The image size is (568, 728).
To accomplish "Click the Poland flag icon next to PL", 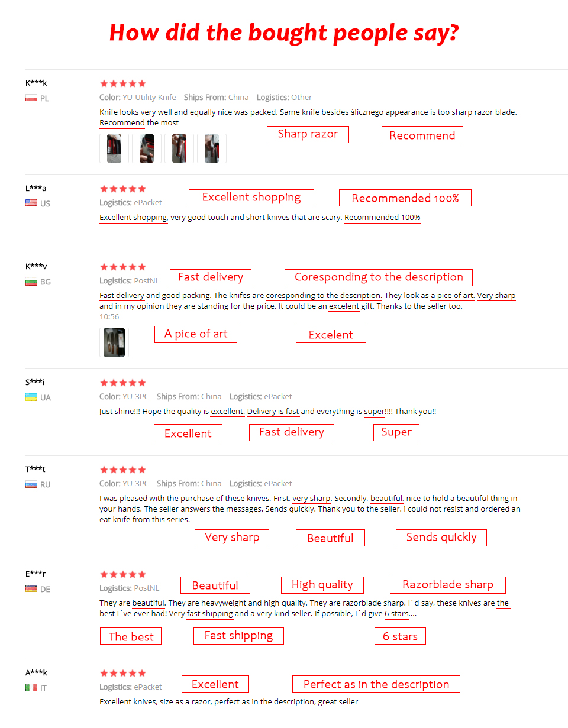I will (31, 98).
